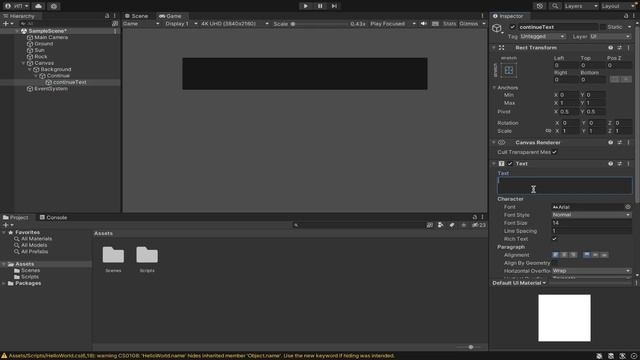Open the Scenes folder thumbnail in Assets

click(x=113, y=255)
